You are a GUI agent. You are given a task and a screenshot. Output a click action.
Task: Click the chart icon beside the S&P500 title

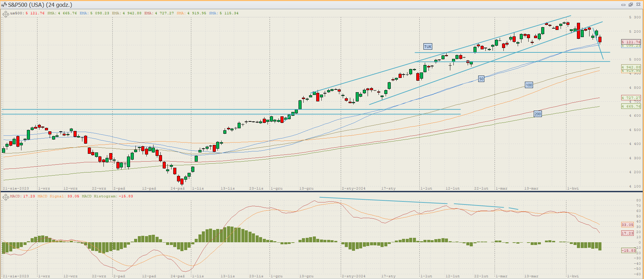[x=4, y=5]
